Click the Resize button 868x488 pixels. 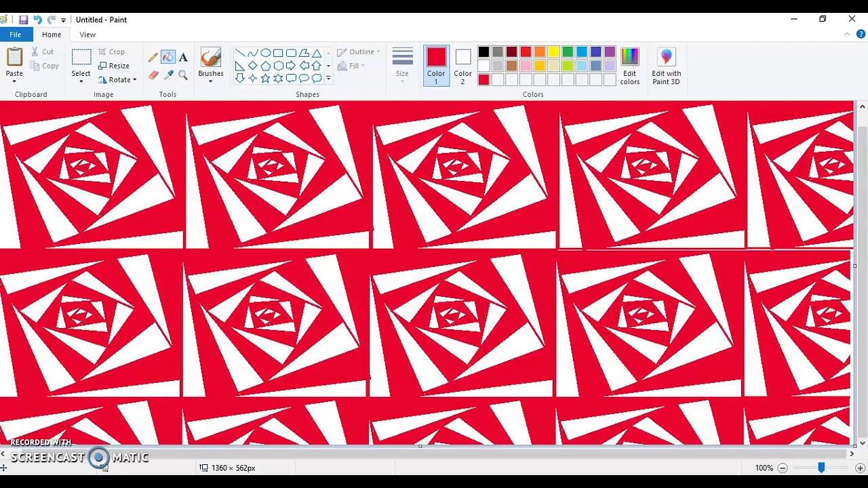[113, 66]
